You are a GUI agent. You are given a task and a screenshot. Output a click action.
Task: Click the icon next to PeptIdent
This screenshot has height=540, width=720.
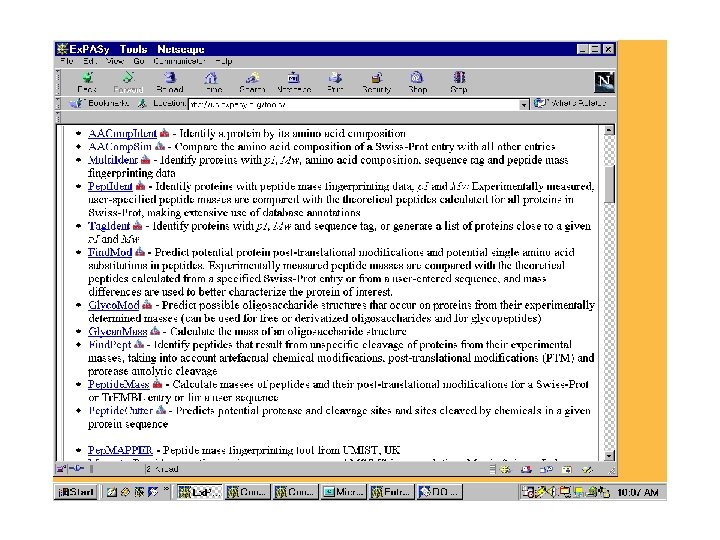point(141,186)
